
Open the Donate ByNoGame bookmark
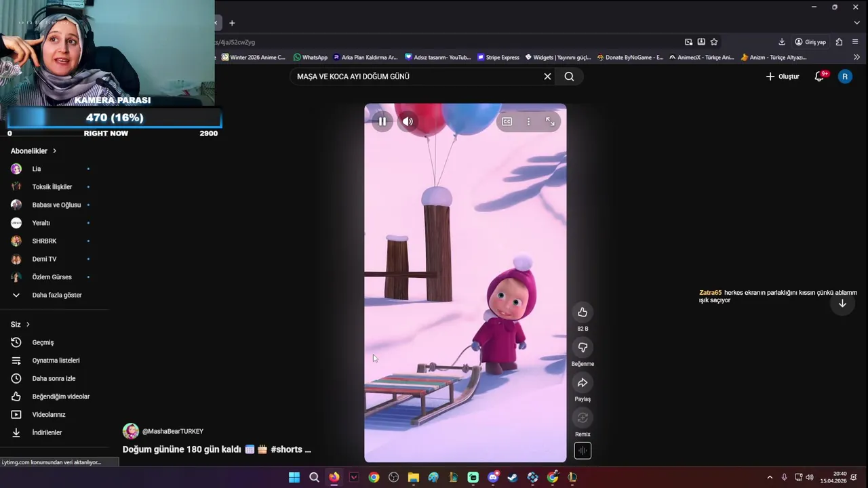pyautogui.click(x=630, y=58)
